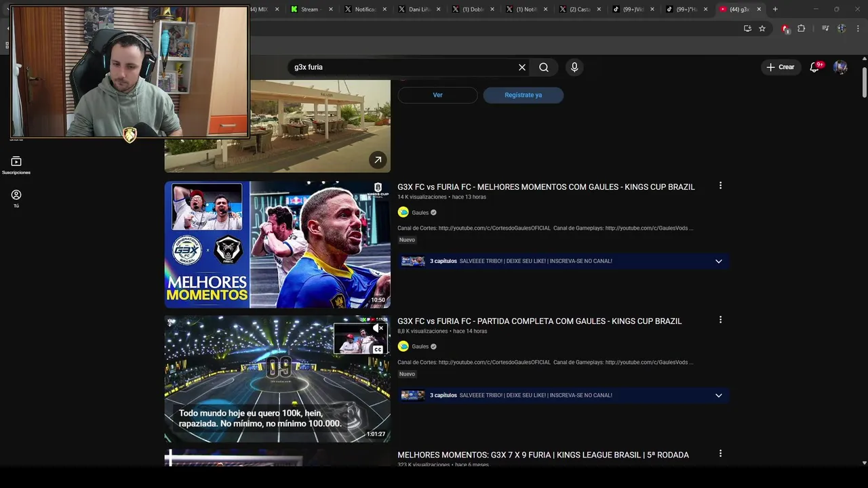868x488 pixels.
Task: Expand chapters for the PARTIDA COMPLETA COM GAULES video
Action: (x=719, y=395)
